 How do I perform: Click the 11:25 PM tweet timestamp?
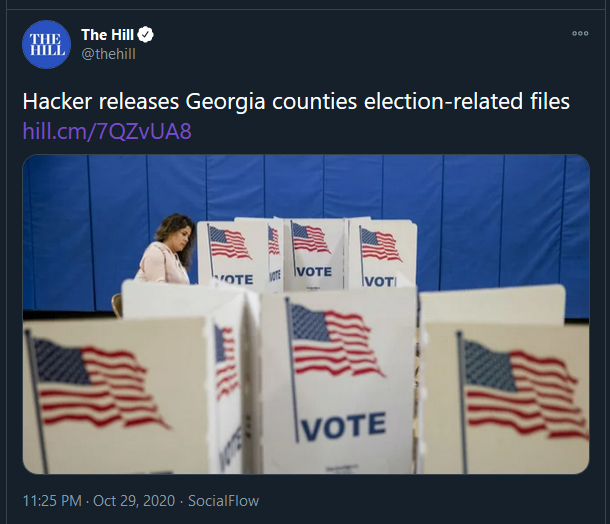(x=52, y=500)
